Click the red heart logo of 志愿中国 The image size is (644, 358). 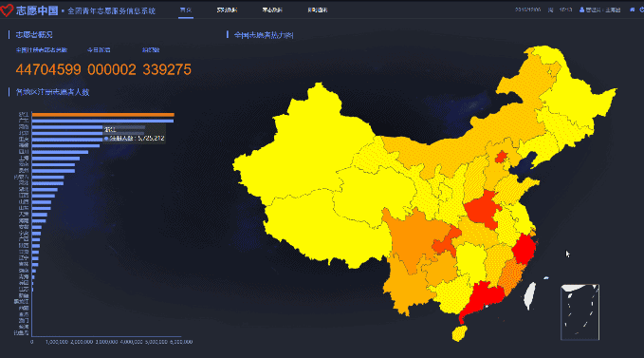[7, 10]
